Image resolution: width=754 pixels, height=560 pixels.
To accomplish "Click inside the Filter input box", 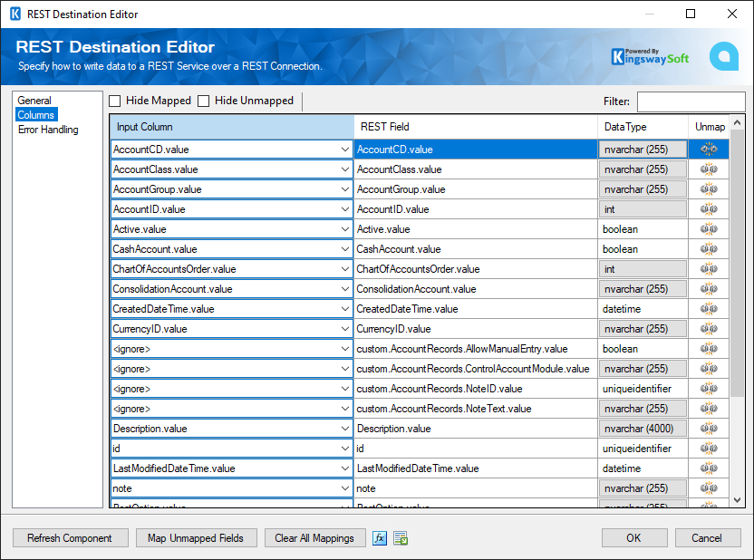I will [x=691, y=101].
